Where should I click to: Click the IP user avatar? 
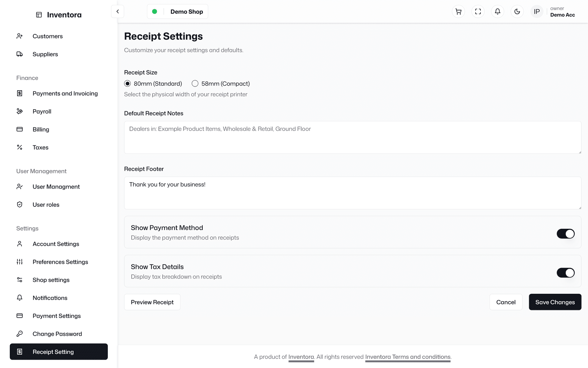pyautogui.click(x=537, y=12)
